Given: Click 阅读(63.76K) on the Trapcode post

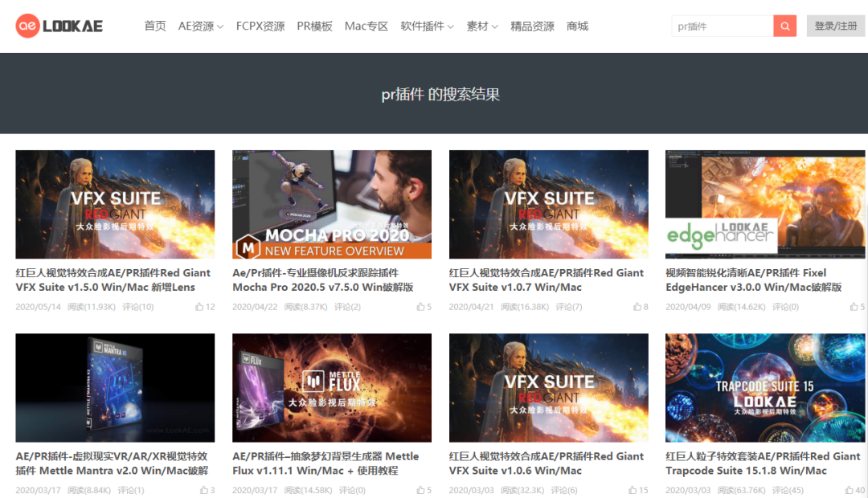Looking at the screenshot, I should tap(741, 490).
